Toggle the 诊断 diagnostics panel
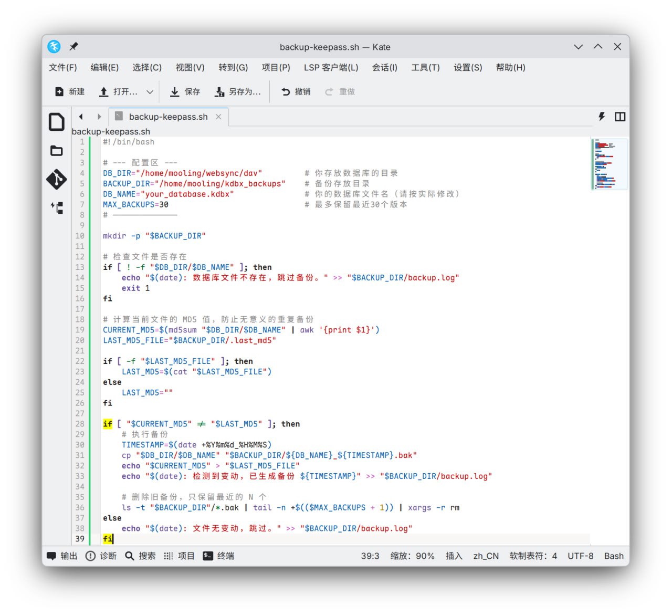Viewport: 672px width, 616px height. pyautogui.click(x=101, y=556)
